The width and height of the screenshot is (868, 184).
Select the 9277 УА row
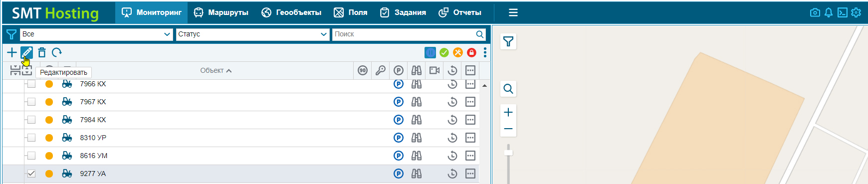[x=241, y=174]
